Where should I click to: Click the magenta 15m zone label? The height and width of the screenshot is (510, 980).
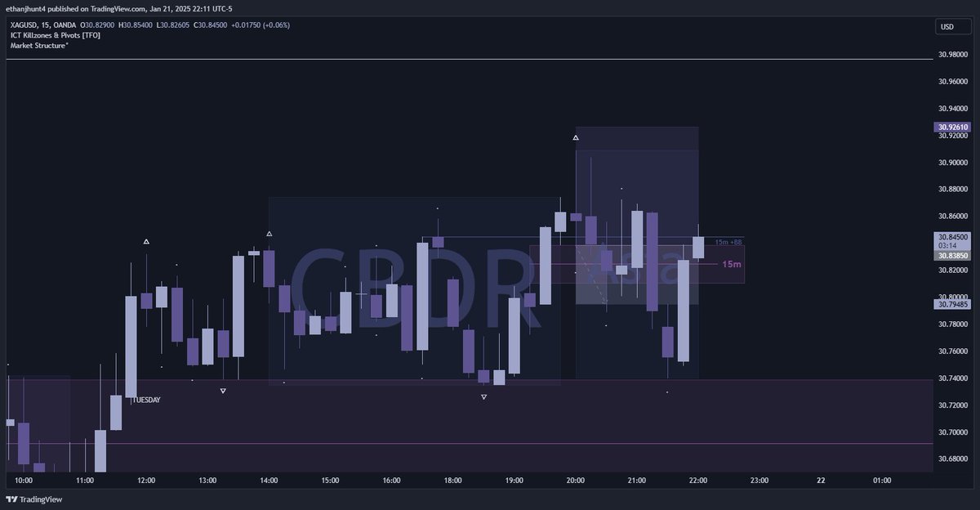click(732, 265)
